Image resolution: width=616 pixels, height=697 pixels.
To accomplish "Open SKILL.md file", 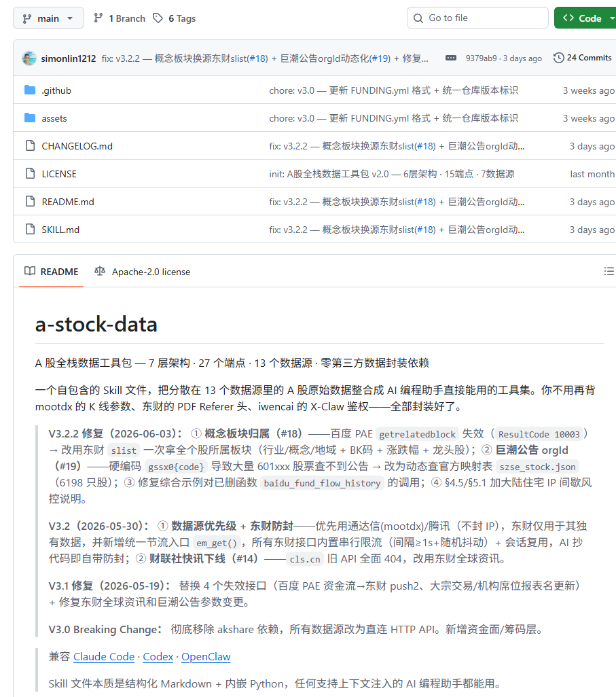I will click(x=60, y=230).
